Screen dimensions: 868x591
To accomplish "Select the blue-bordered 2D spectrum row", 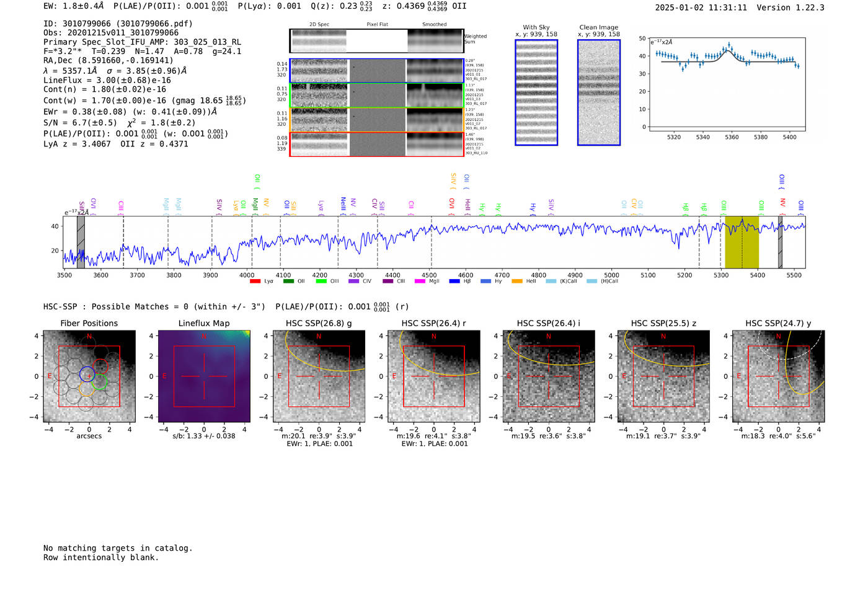I will tap(376, 71).
